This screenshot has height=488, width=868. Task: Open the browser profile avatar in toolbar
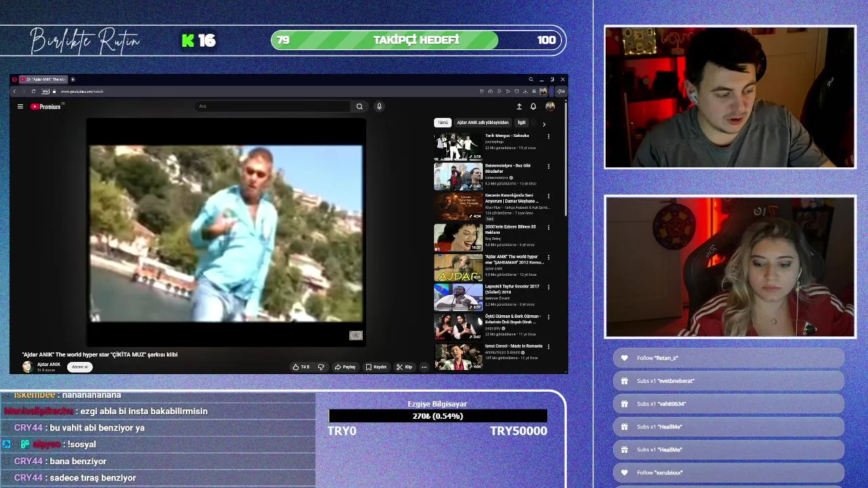coord(542,91)
